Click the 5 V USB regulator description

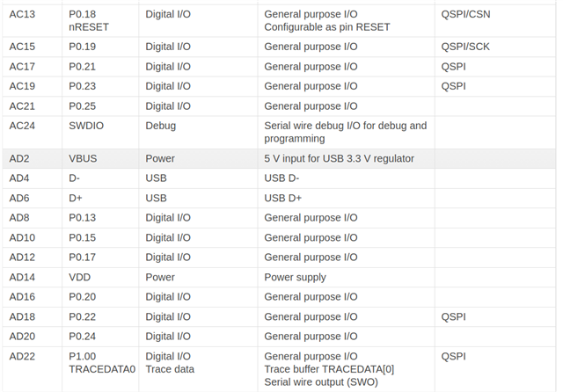click(x=339, y=158)
